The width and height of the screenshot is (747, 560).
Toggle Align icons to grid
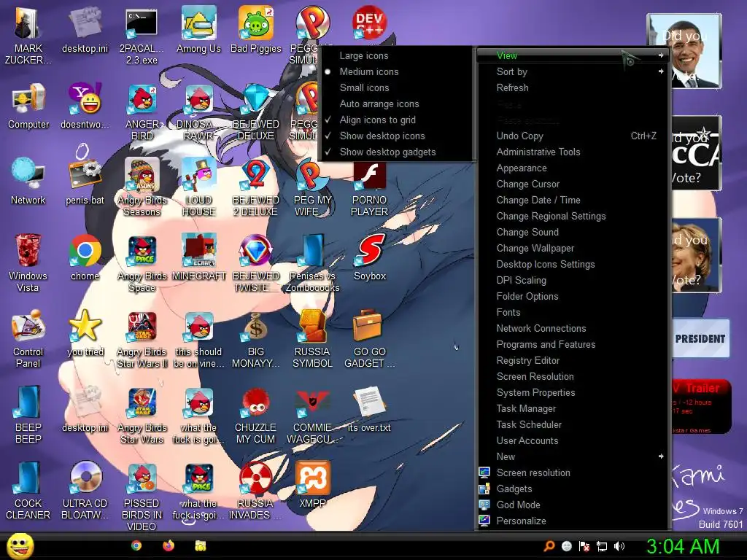coord(397,120)
